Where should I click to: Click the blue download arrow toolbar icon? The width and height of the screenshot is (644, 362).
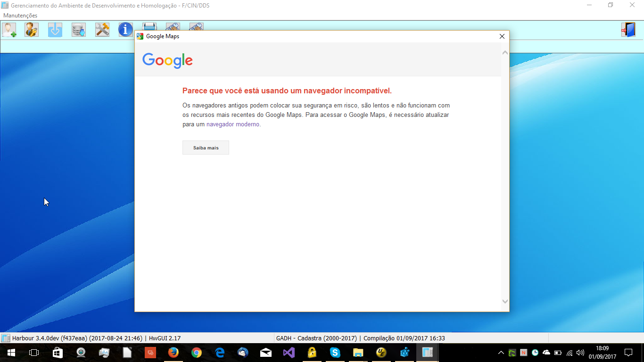pos(55,30)
